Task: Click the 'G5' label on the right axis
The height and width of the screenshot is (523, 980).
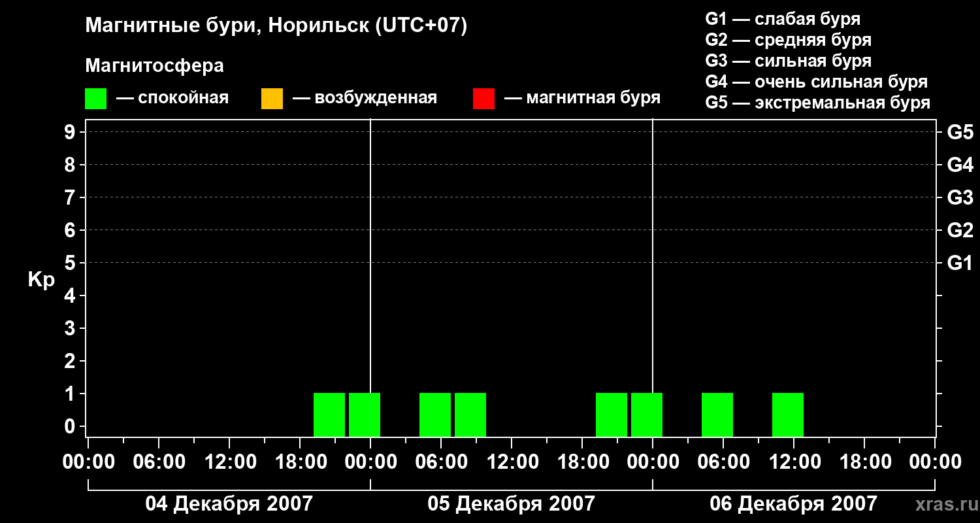Action: point(960,132)
